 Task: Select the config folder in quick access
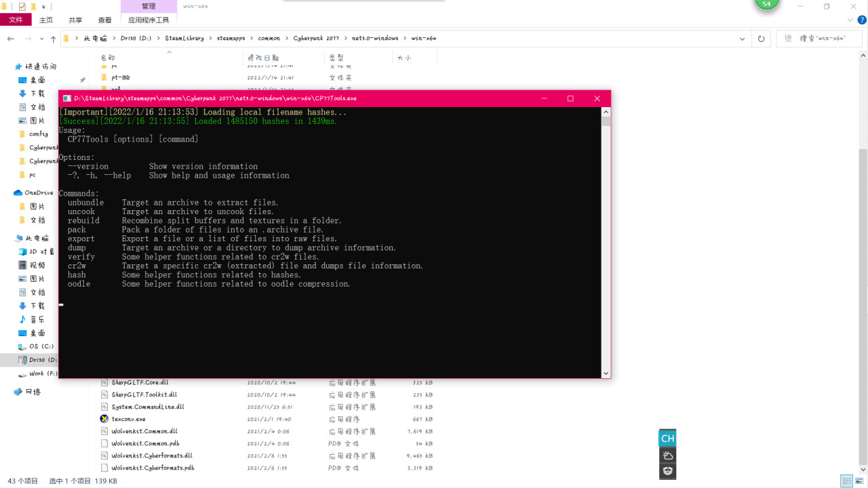coord(39,134)
